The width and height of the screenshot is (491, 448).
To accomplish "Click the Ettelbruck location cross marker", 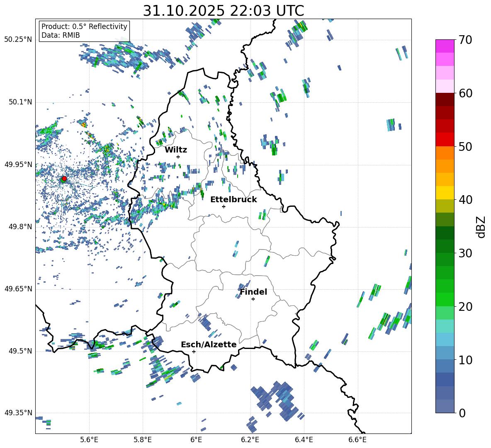I will pyautogui.click(x=224, y=206).
